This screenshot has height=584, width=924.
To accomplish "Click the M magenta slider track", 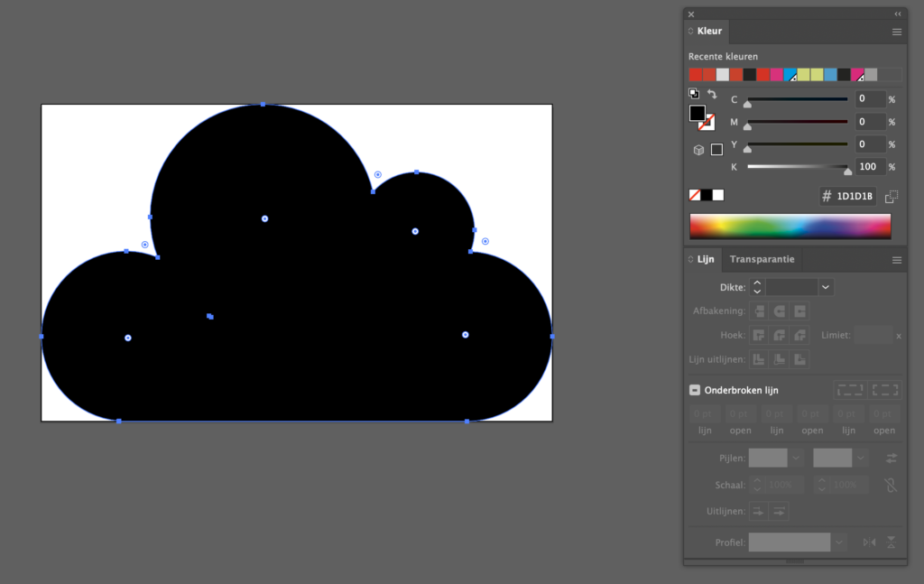I will coord(798,122).
